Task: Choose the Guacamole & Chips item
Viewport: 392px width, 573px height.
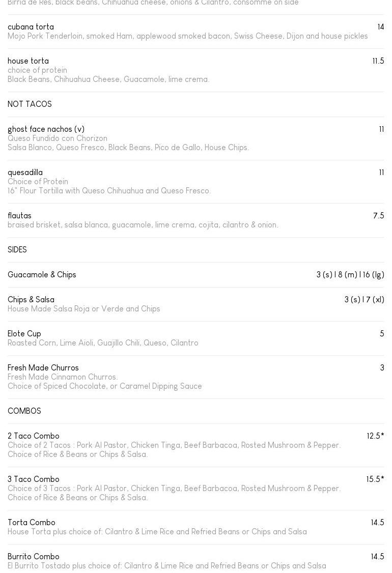Action: (42, 275)
